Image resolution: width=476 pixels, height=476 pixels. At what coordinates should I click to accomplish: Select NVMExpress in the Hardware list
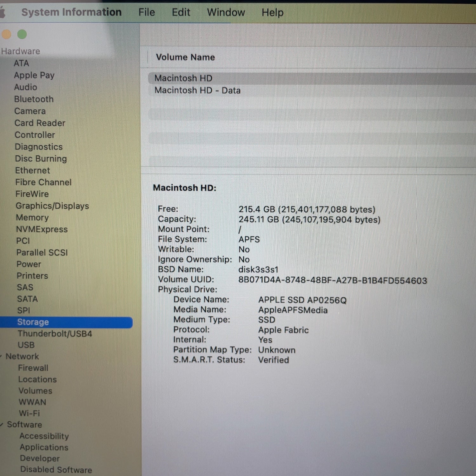coord(42,229)
